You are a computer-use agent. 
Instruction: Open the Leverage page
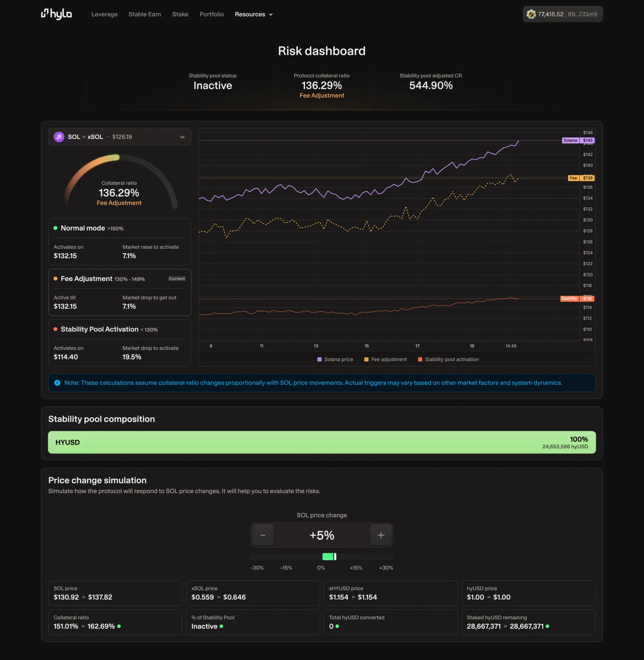pos(104,14)
